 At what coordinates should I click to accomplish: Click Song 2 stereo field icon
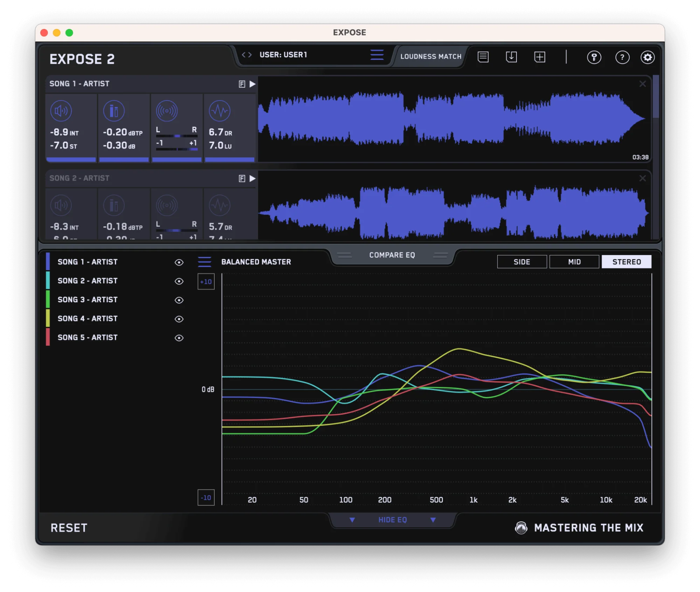(167, 205)
